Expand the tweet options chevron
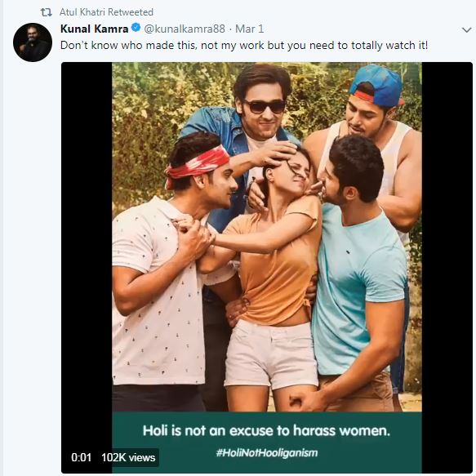476x476 pixels. 466,29
